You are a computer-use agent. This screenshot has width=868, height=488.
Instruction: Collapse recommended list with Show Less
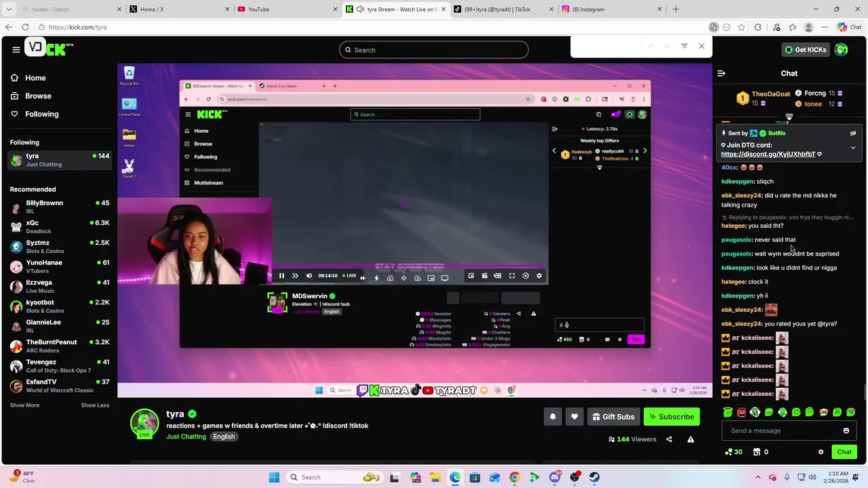coord(95,405)
